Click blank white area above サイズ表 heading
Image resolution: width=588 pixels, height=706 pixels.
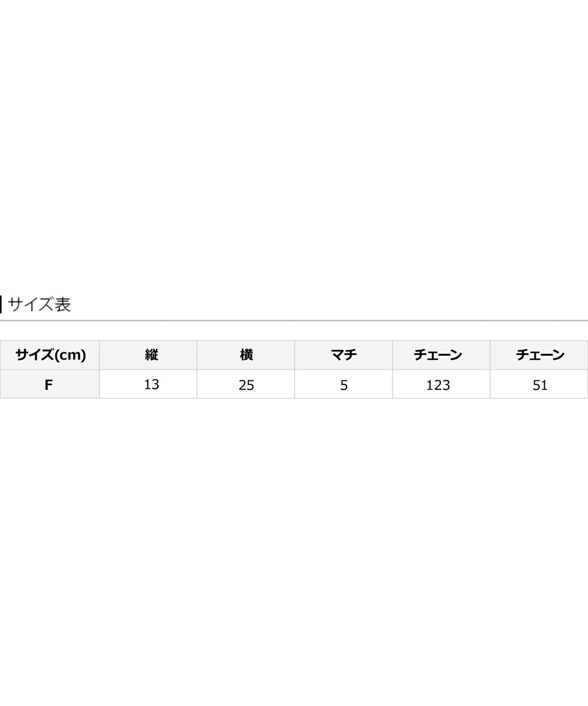pyautogui.click(x=294, y=147)
